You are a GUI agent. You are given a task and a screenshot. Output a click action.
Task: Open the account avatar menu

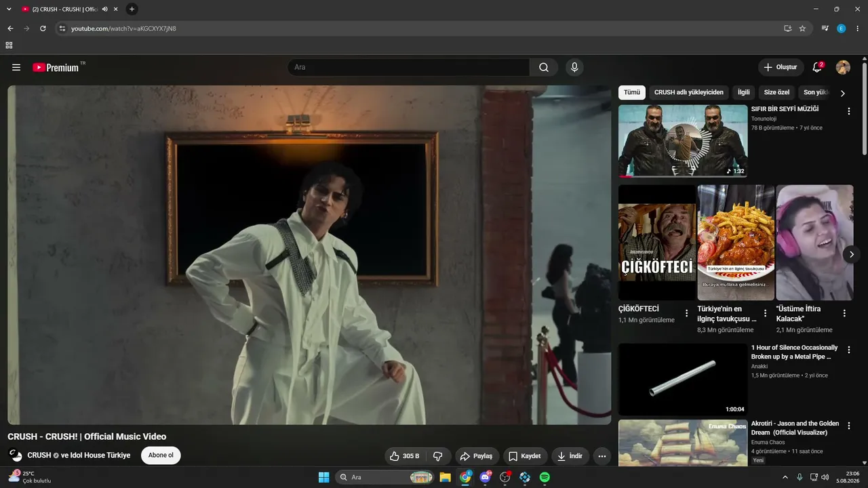click(843, 67)
